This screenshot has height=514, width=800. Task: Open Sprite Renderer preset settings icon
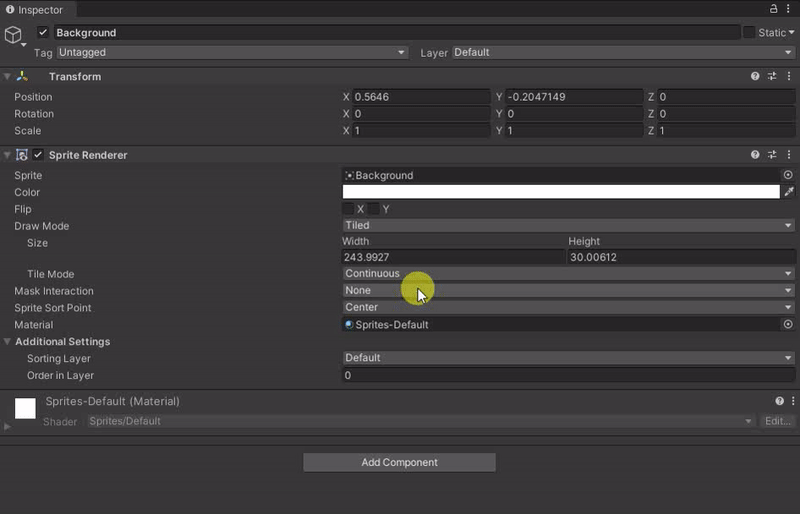coord(772,155)
